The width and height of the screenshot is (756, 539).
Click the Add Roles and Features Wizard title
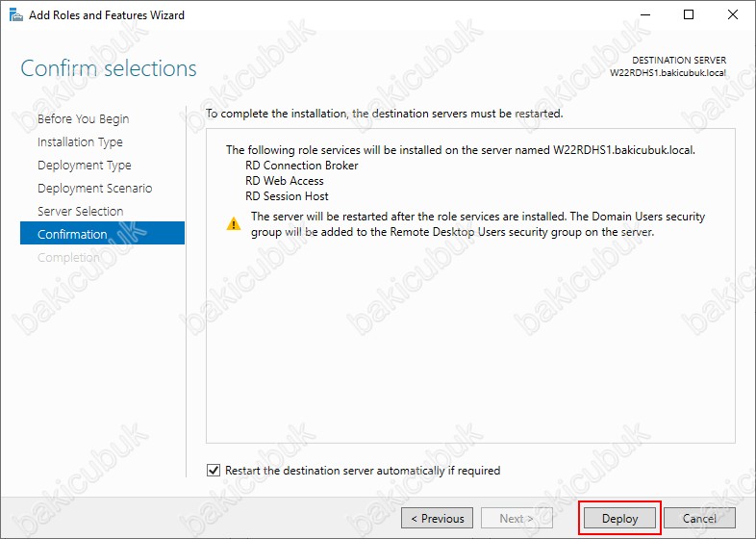(x=107, y=15)
